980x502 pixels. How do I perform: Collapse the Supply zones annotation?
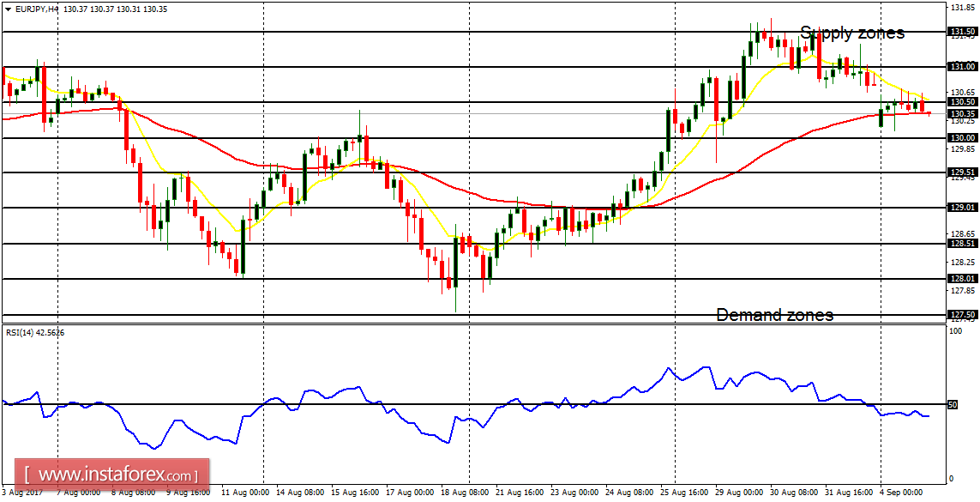click(x=853, y=33)
